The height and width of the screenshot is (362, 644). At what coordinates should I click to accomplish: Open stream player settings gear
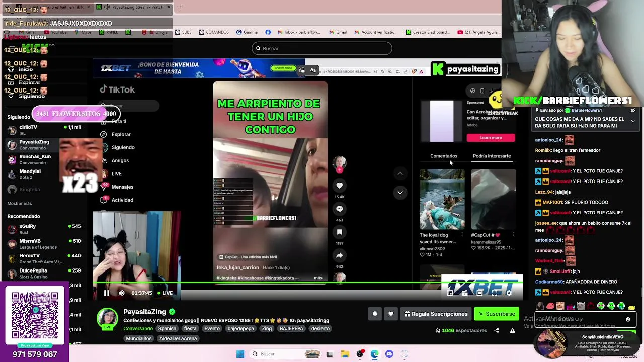[509, 293]
